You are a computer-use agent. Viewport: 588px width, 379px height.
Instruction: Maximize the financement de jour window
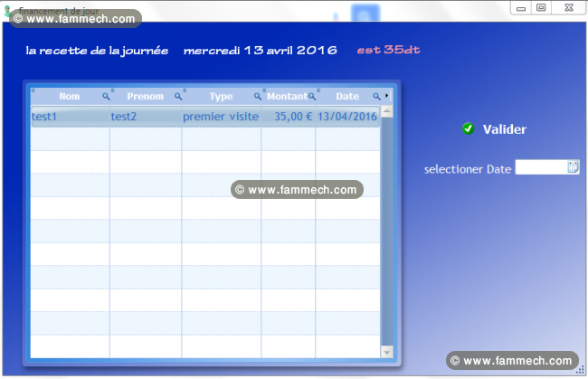tap(541, 8)
